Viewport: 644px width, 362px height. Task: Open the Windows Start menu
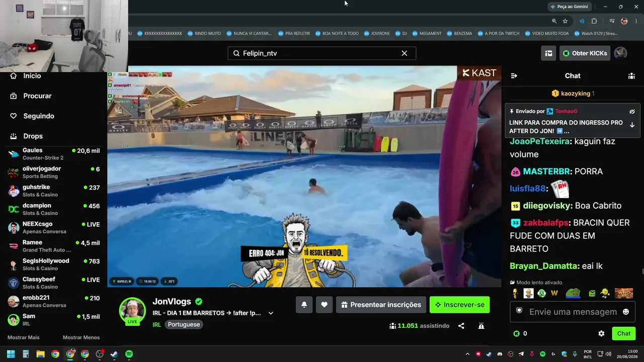(11, 354)
